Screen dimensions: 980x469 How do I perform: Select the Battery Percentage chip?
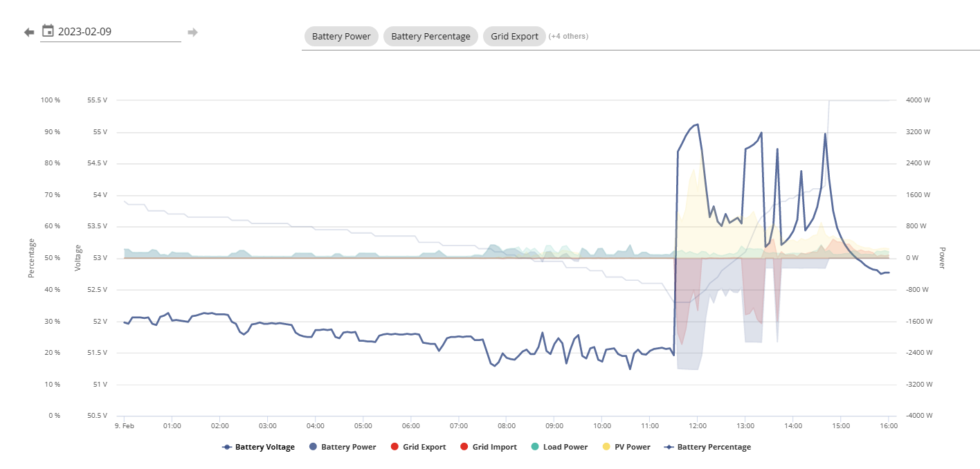tap(430, 37)
